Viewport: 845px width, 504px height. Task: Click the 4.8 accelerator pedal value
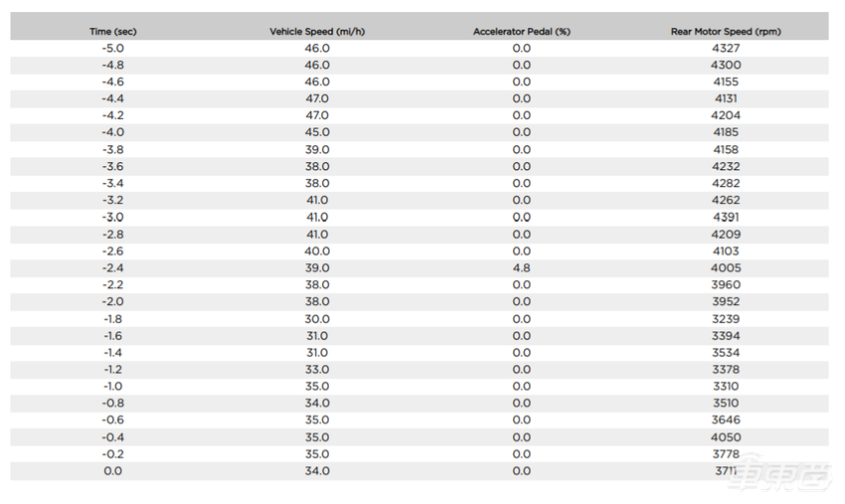(x=521, y=268)
